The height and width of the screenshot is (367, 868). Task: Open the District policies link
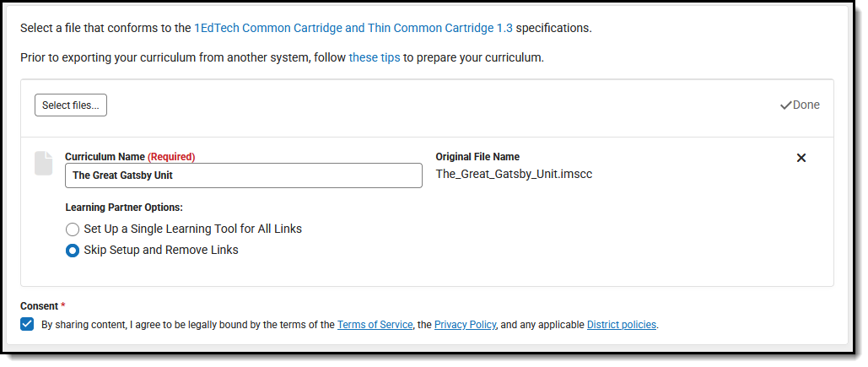tap(622, 325)
